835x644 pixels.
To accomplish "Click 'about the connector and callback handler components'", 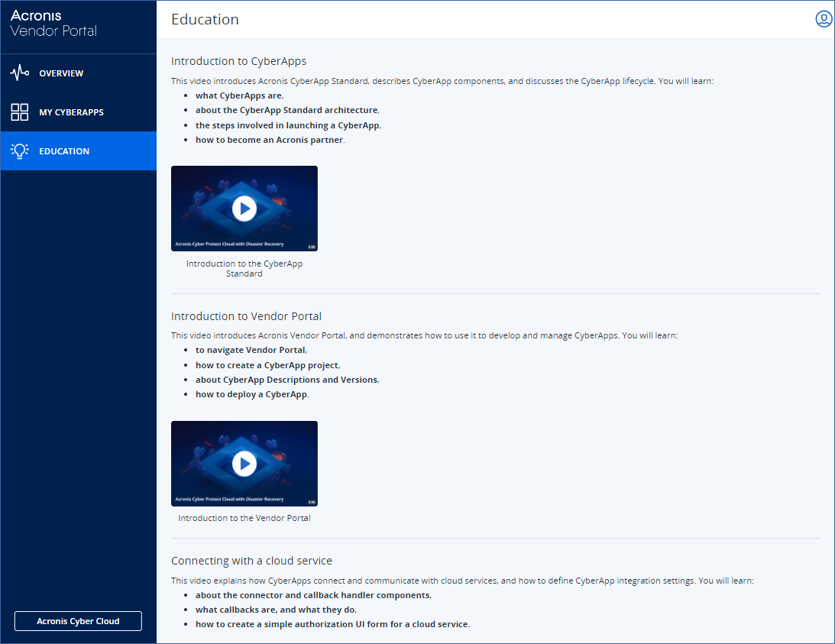I will [313, 596].
